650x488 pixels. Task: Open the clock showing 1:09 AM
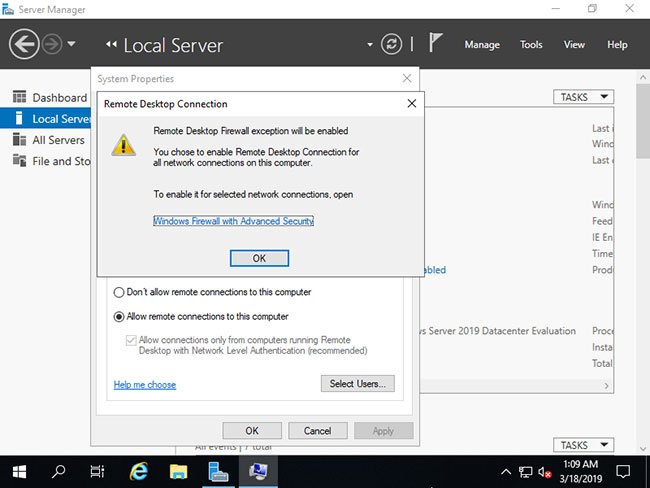[x=580, y=471]
